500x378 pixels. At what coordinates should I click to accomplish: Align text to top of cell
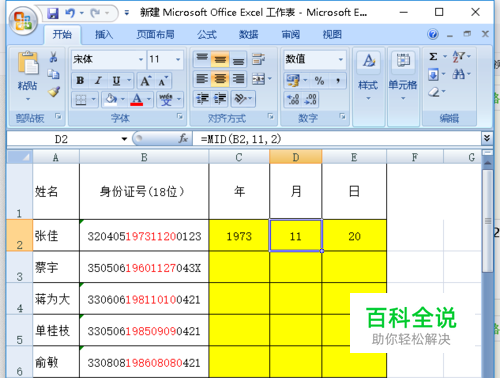[x=202, y=59]
